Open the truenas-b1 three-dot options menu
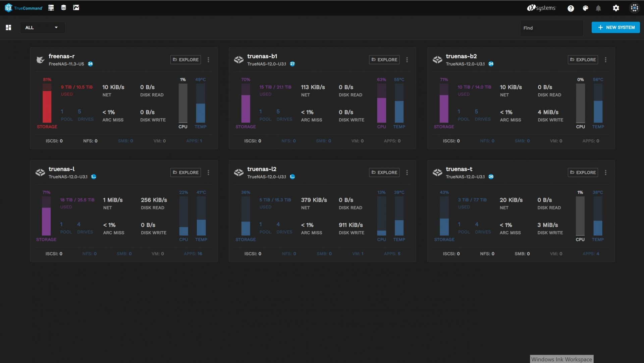This screenshot has width=644, height=363. (407, 60)
